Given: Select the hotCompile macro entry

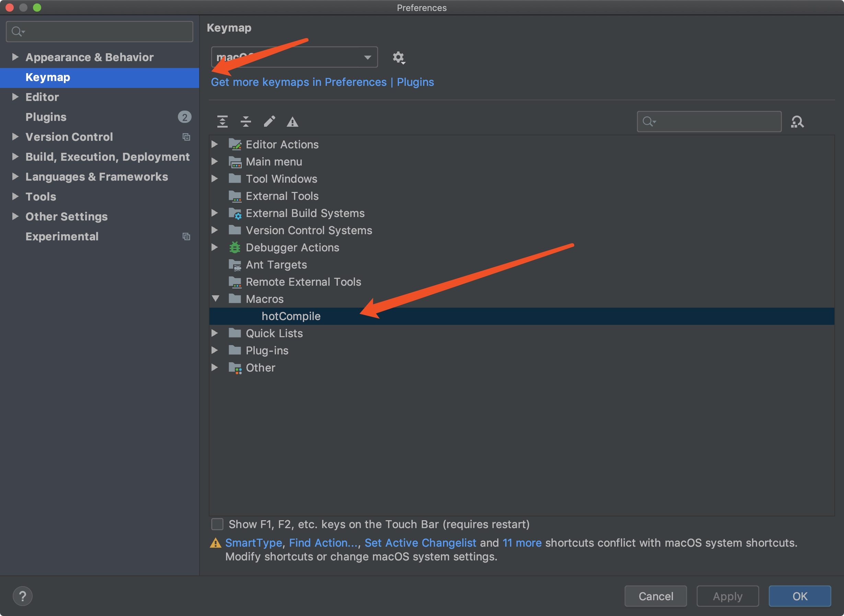Looking at the screenshot, I should pyautogui.click(x=291, y=316).
